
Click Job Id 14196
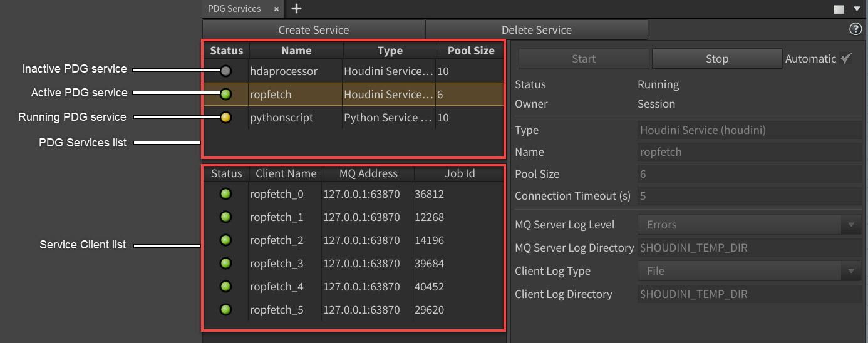coord(429,240)
